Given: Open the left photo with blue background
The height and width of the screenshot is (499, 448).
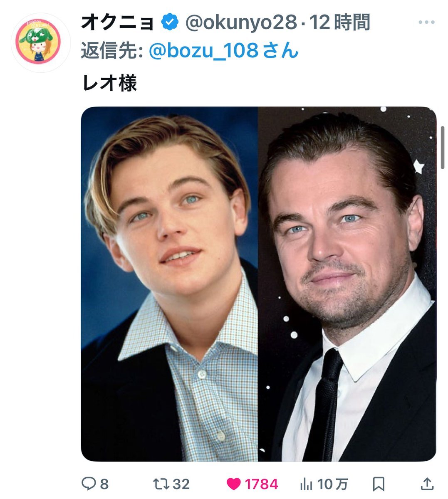Looking at the screenshot, I should pyautogui.click(x=169, y=284).
